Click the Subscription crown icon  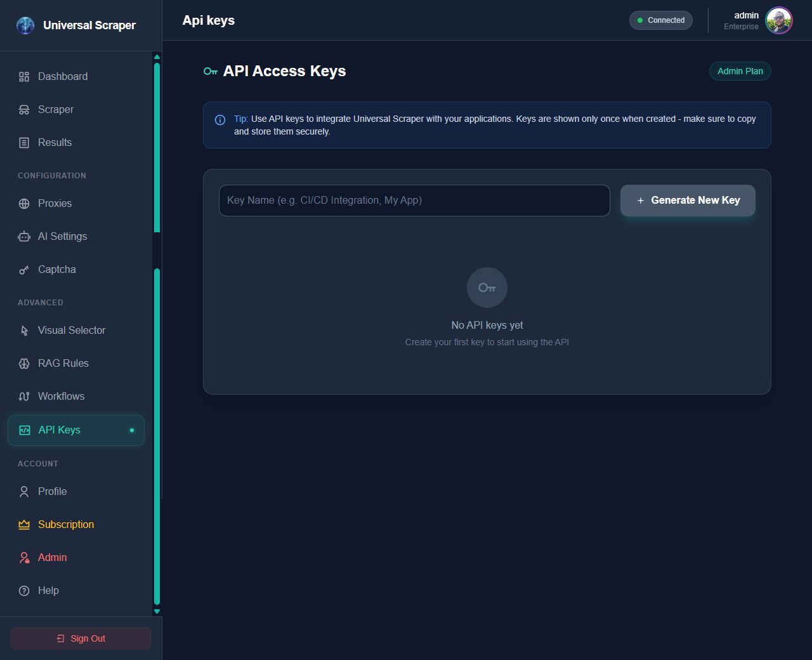point(24,525)
